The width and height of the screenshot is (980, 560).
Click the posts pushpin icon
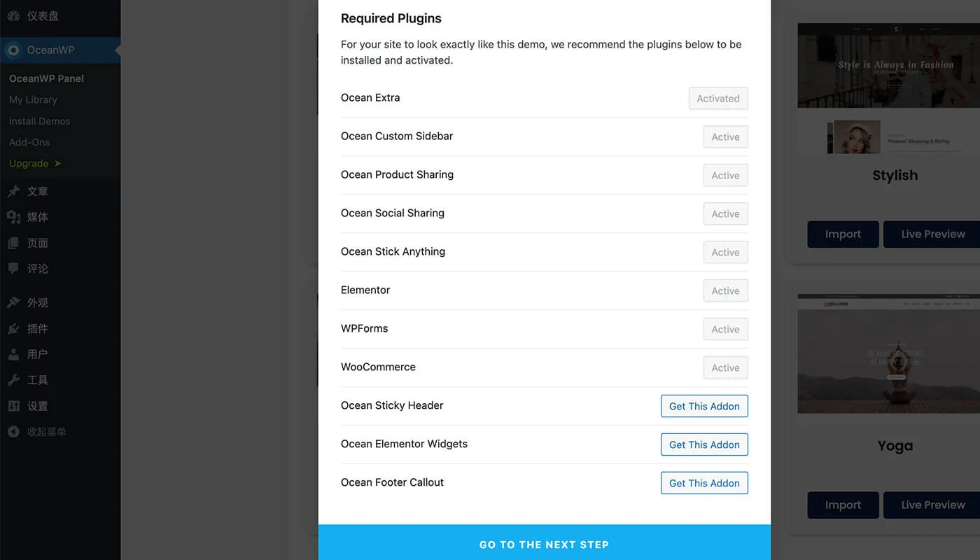13,191
